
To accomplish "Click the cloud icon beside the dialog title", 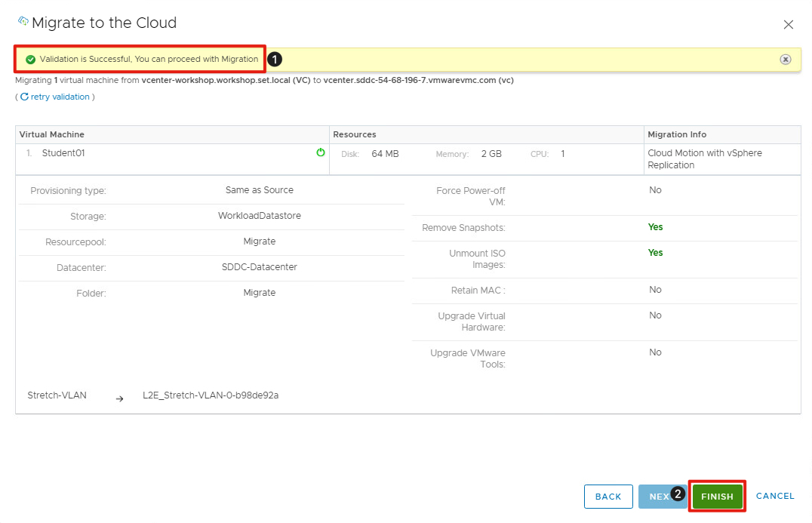I will [23, 22].
